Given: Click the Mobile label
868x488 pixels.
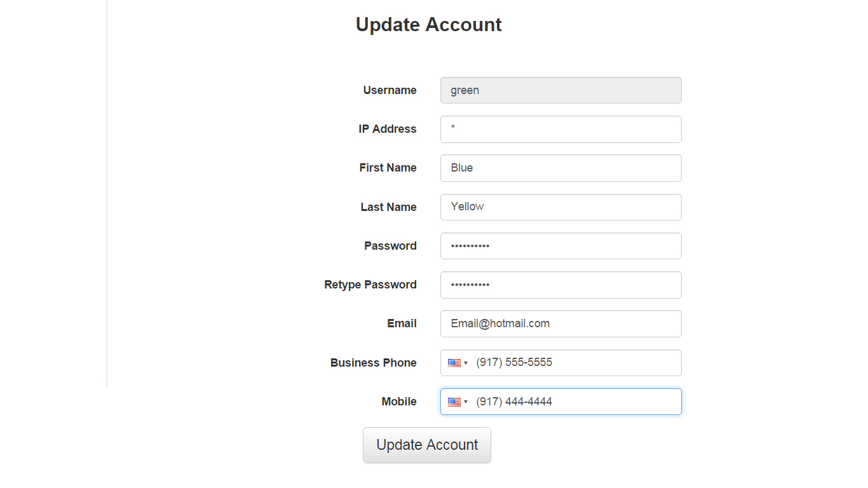Looking at the screenshot, I should click(399, 402).
